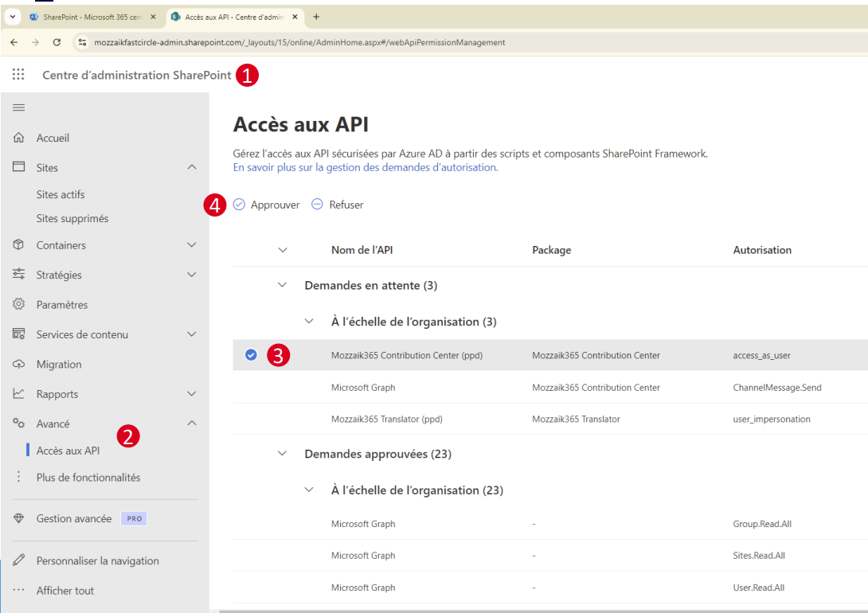Collapse Demandes en attente (3) group

click(283, 285)
